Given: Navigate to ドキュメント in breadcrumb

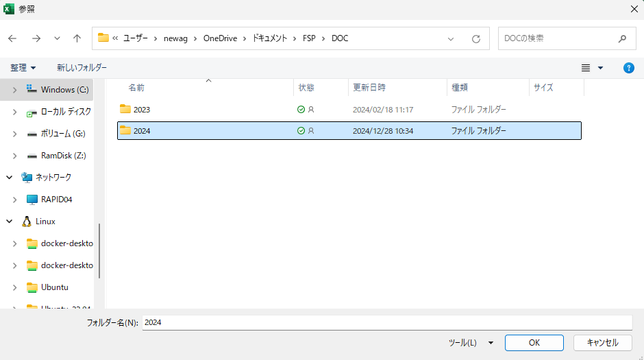Looking at the screenshot, I should pyautogui.click(x=270, y=38).
